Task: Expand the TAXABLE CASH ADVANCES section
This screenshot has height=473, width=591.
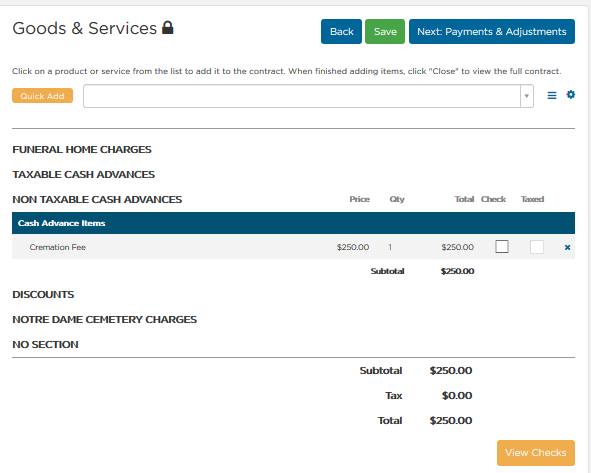Action: pos(83,175)
